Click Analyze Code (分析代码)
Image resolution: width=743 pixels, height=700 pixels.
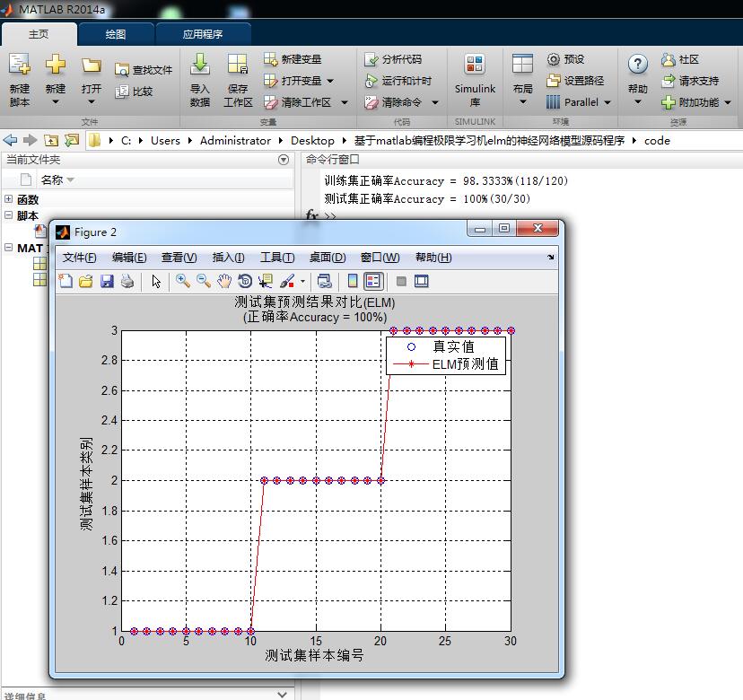pyautogui.click(x=393, y=58)
